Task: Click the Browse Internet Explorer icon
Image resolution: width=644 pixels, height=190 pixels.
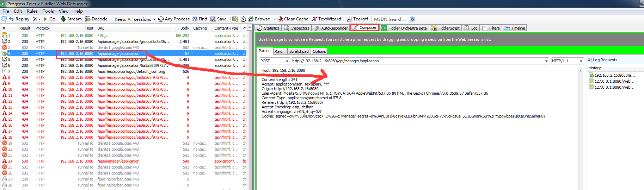Action: point(251,19)
